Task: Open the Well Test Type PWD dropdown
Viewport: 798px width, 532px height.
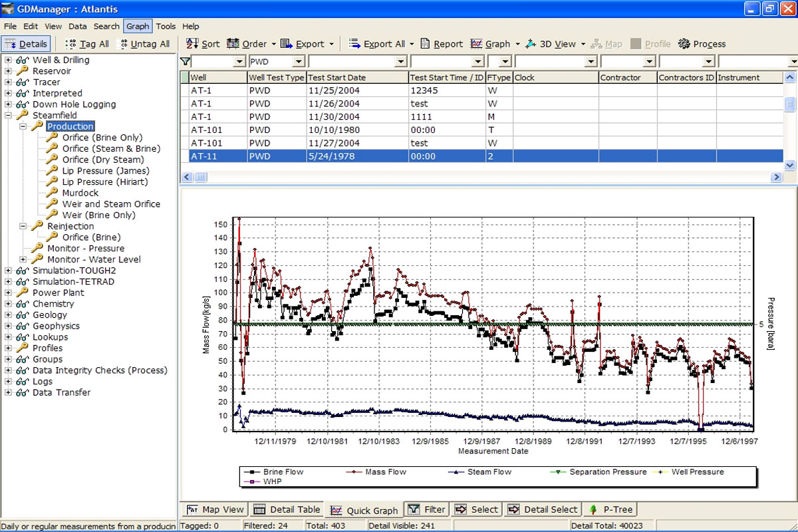Action: [x=299, y=61]
